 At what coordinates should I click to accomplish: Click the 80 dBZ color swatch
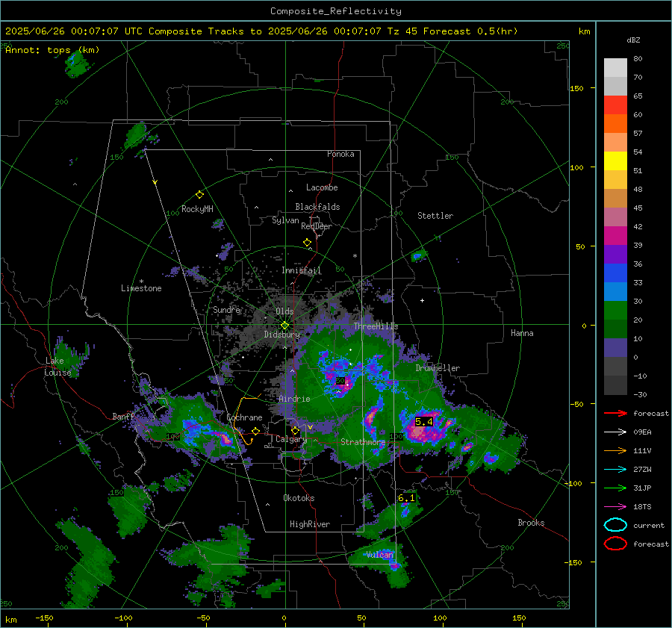coord(615,67)
